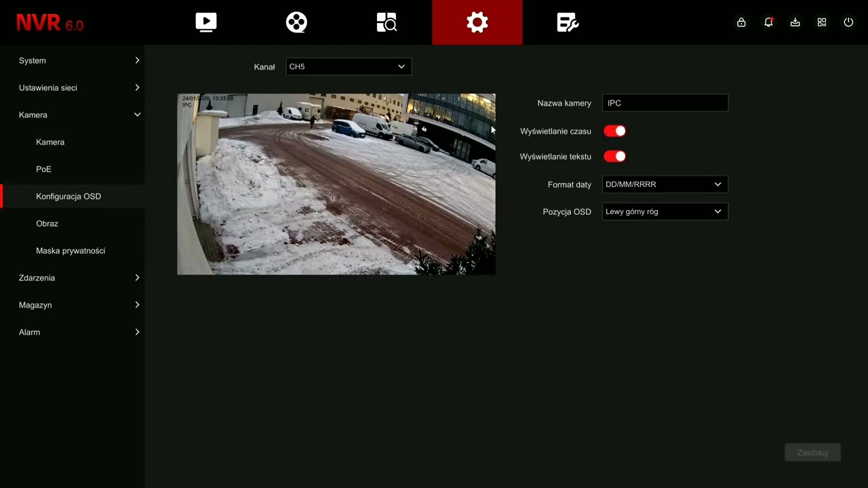Open the Kanał CH5 dropdown
868x488 pixels.
click(349, 66)
